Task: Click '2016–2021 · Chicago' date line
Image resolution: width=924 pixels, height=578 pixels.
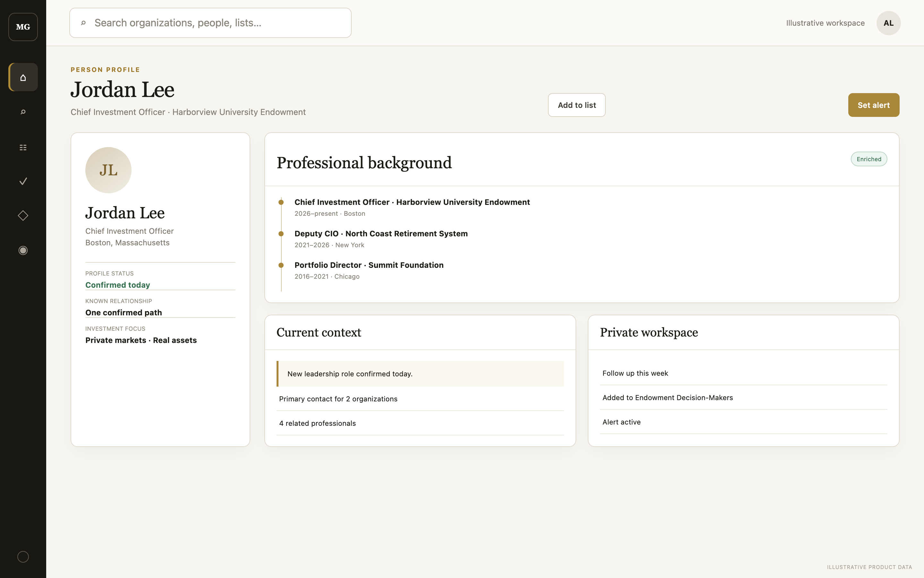Action: coord(327,276)
